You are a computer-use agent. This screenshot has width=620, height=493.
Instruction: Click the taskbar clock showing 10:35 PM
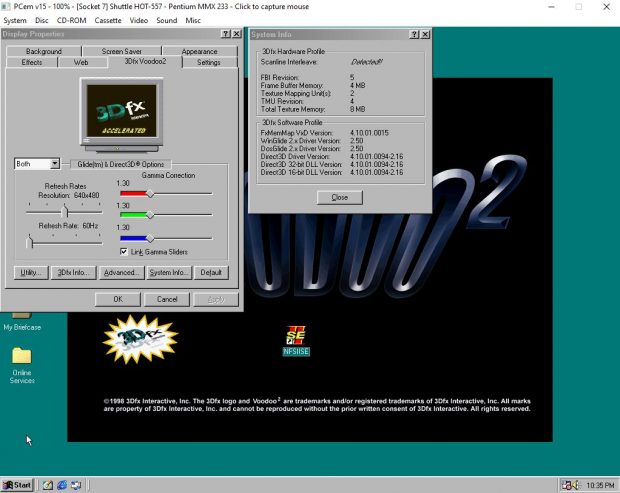600,485
